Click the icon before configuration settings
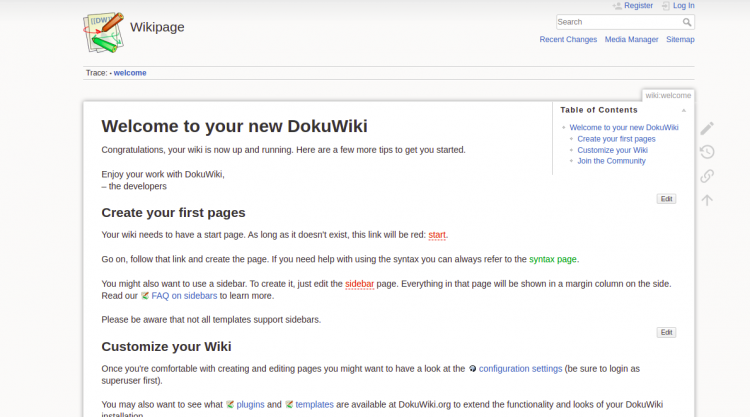This screenshot has width=750, height=417. coord(473,369)
